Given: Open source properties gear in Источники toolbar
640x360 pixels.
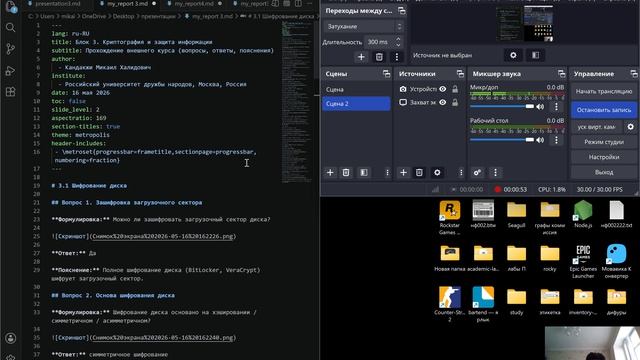Looking at the screenshot, I should click(x=437, y=173).
